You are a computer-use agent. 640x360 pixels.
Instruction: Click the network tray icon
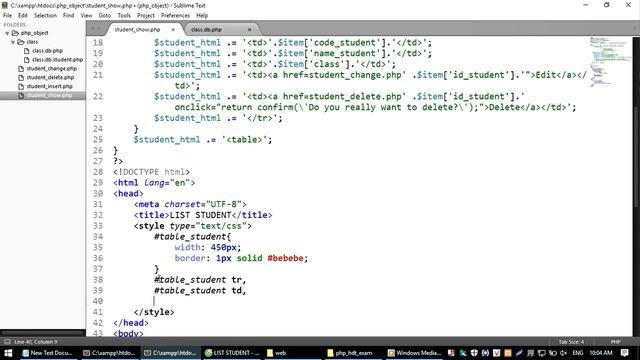coord(542,353)
